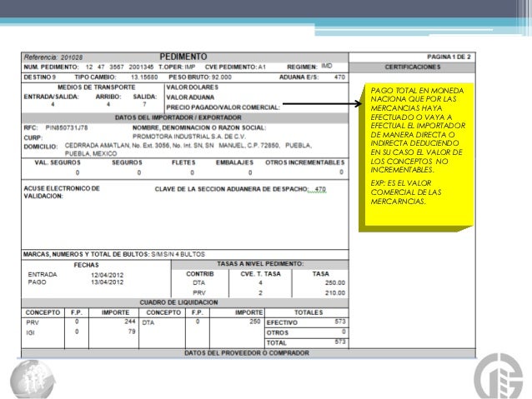
Task: Click the OTROS total row
Action: point(306,332)
